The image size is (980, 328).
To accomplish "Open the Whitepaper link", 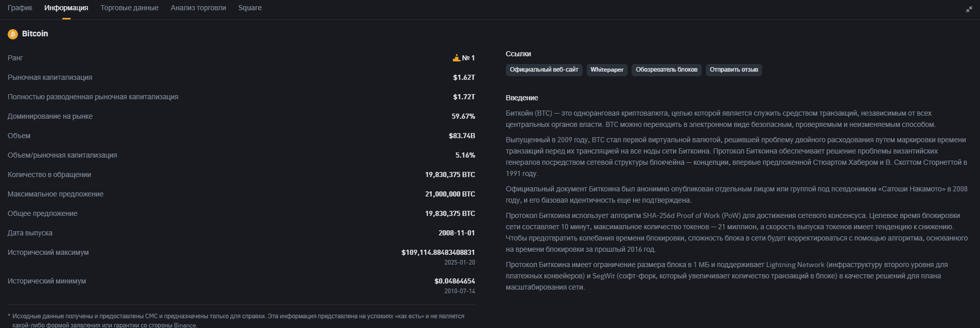I will click(x=607, y=70).
